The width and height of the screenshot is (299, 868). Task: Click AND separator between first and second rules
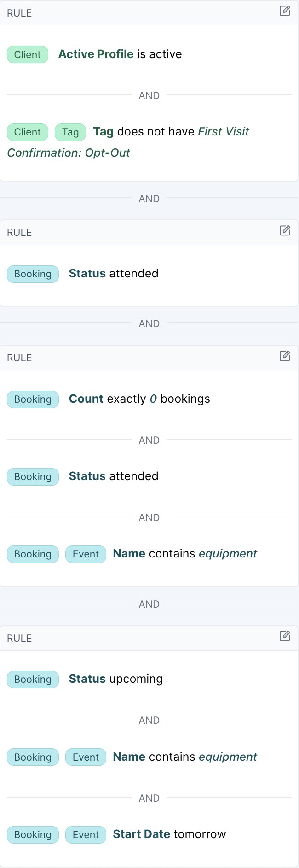click(149, 199)
